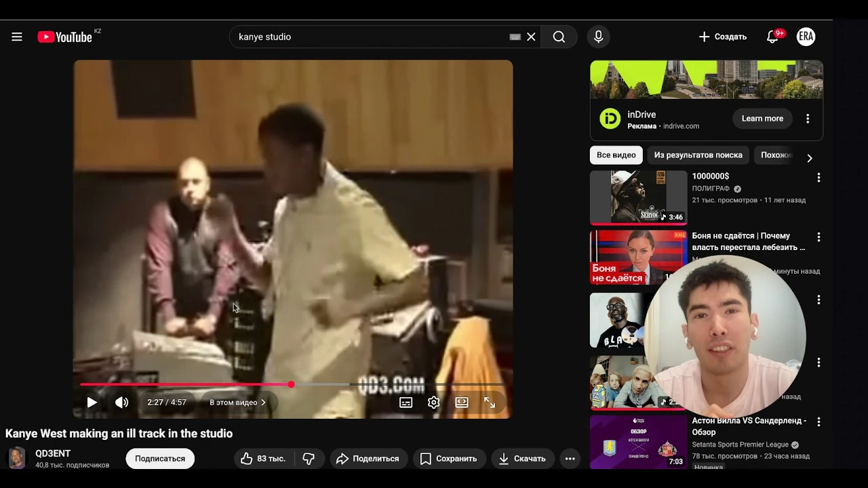The width and height of the screenshot is (868, 488).
Task: Open the 1000000$ video thumbnail
Action: (x=638, y=197)
